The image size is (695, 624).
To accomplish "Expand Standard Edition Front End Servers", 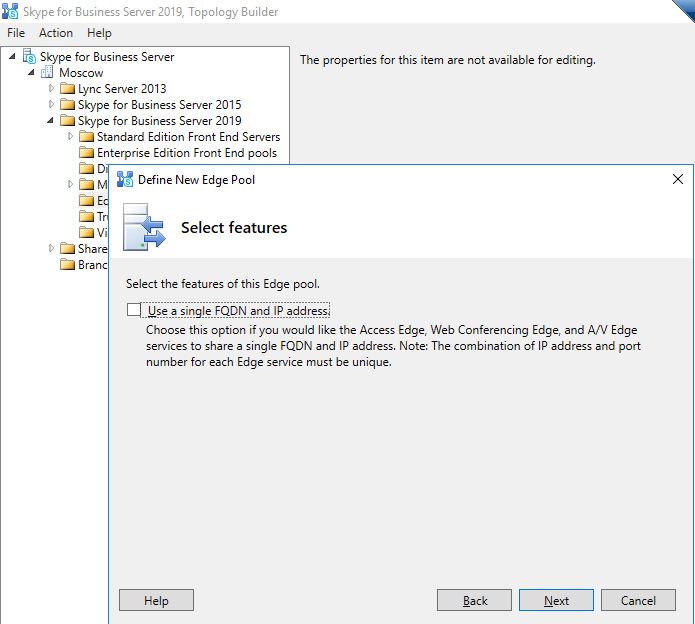I will [70, 136].
